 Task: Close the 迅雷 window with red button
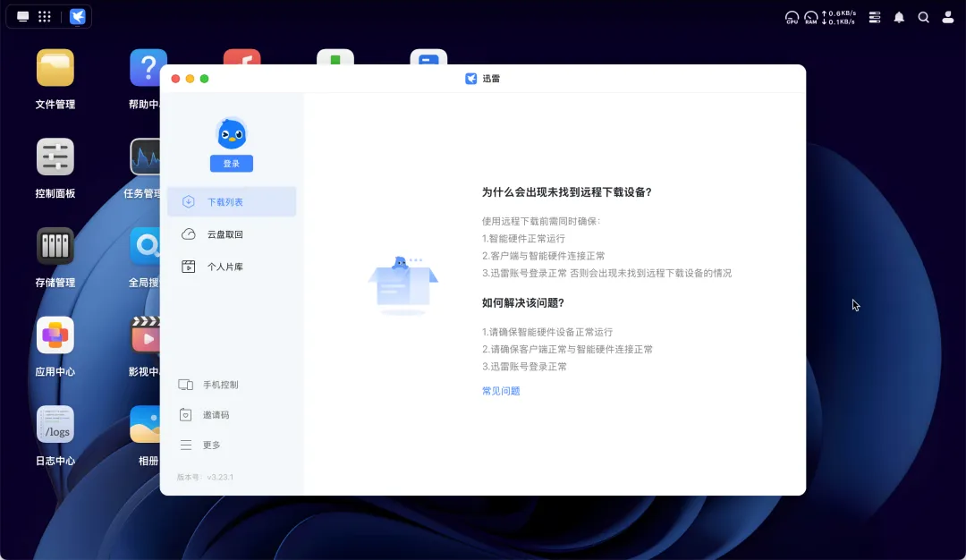(175, 79)
